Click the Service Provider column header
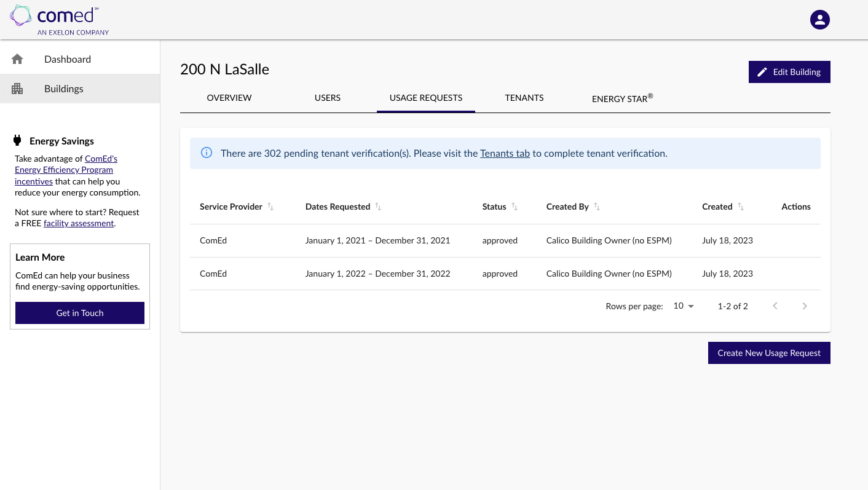Image resolution: width=868 pixels, height=490 pixels. click(231, 207)
